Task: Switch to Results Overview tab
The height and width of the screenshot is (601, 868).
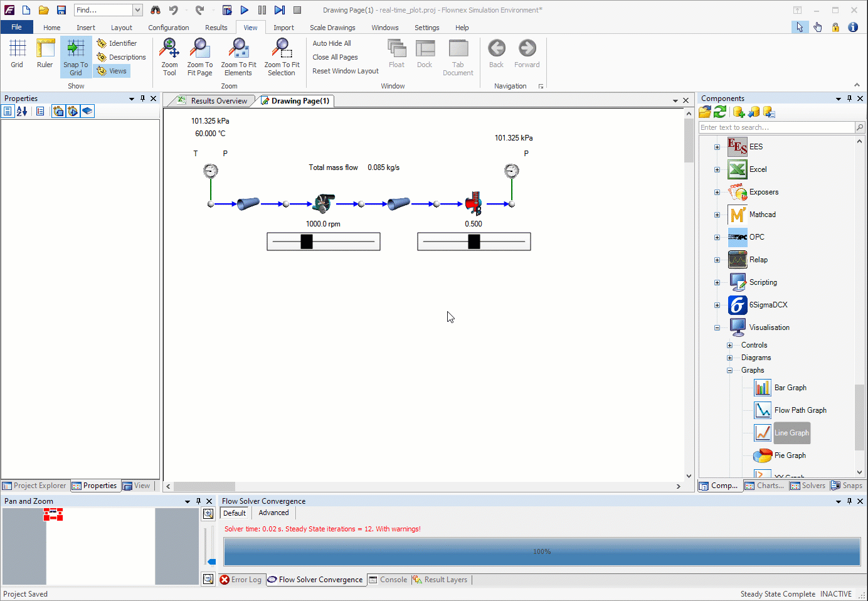Action: coord(218,101)
